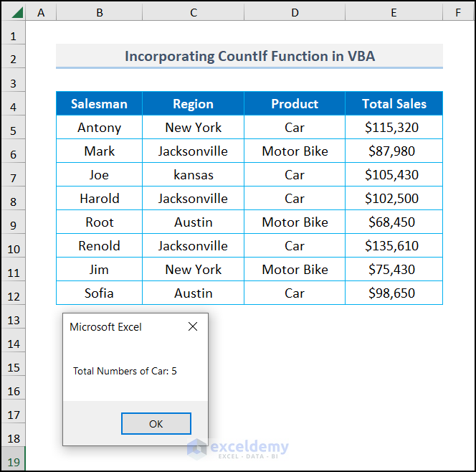The width and height of the screenshot is (476, 472).
Task: Select column B header
Action: pyautogui.click(x=99, y=12)
